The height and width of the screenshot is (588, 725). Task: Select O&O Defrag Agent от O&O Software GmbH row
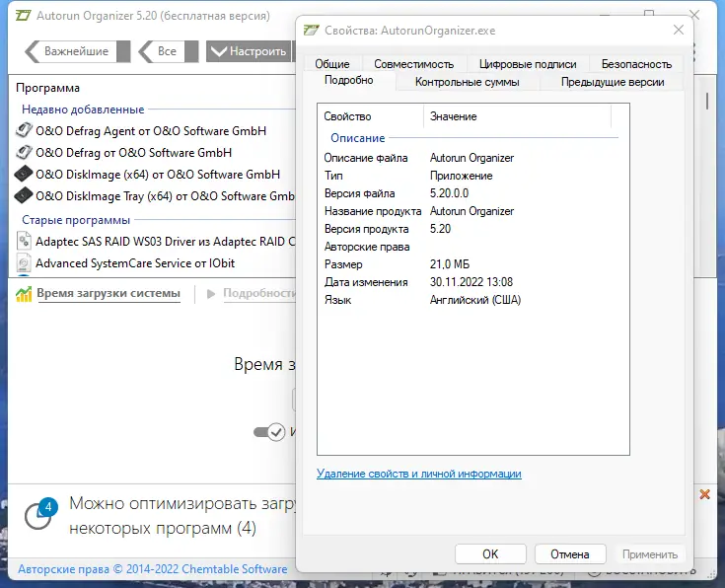pyautogui.click(x=153, y=131)
